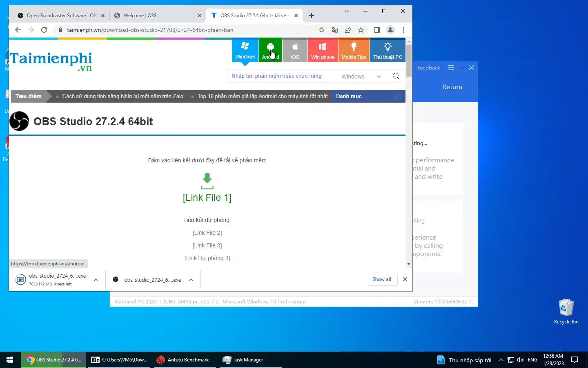
Task: Click the search magnifier icon on Taimienphi
Action: point(396,76)
